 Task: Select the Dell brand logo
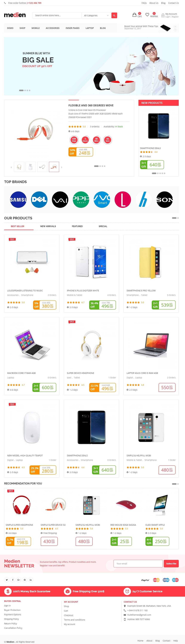[39, 199]
